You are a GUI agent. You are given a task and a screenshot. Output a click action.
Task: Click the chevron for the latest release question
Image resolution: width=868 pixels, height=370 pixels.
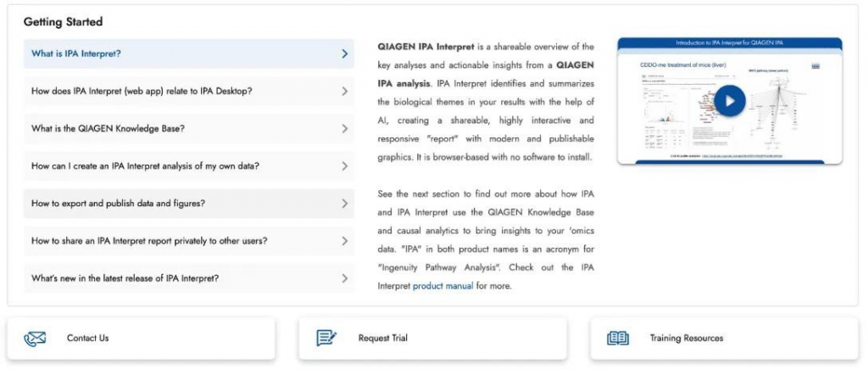coord(344,277)
